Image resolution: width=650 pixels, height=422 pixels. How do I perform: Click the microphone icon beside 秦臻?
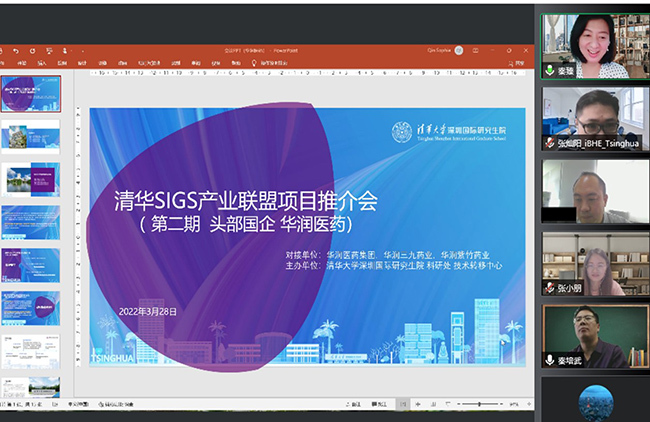(550, 70)
